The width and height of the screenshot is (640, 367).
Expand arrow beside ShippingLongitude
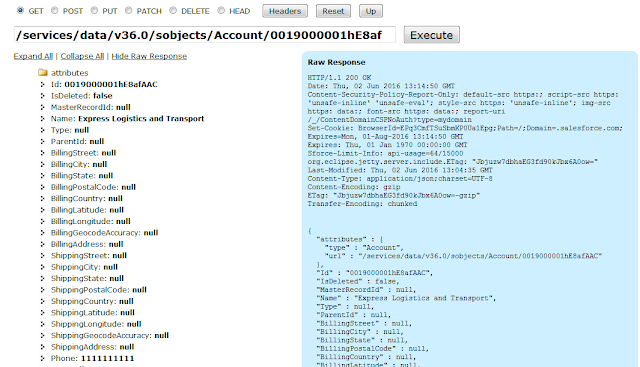42,325
